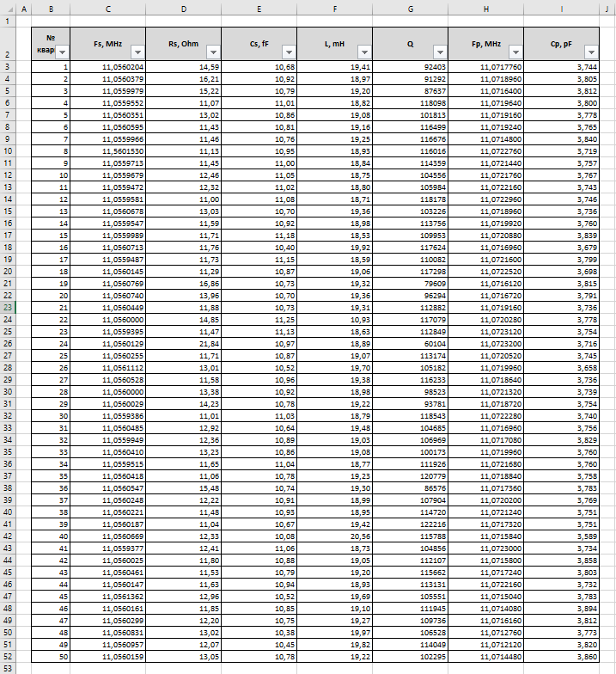Select Q cell with value 102295
Screen dimensions: 616x674
411,657
